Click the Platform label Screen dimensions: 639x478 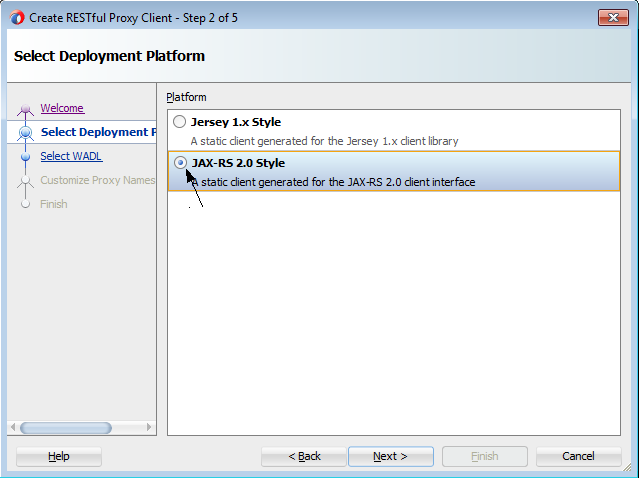click(x=187, y=97)
